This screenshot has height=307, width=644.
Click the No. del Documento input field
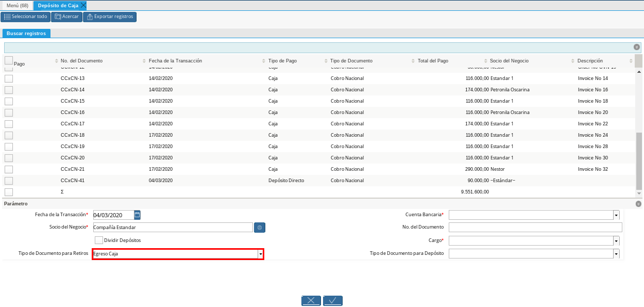click(535, 228)
